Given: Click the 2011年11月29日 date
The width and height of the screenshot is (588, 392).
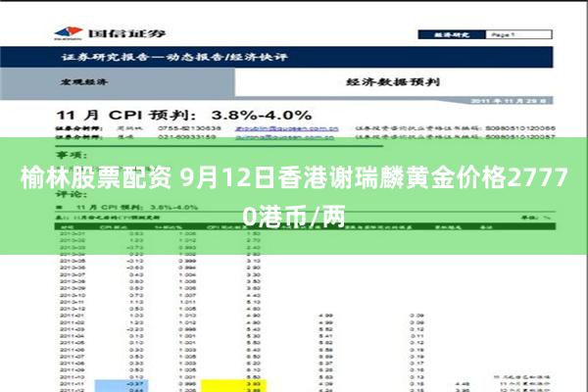Looking at the screenshot, I should click(x=511, y=101).
